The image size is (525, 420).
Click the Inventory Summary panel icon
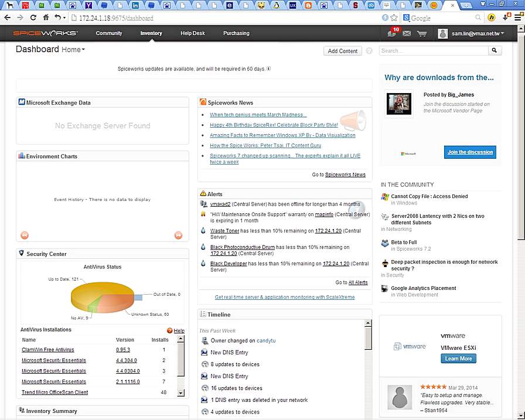[22, 410]
